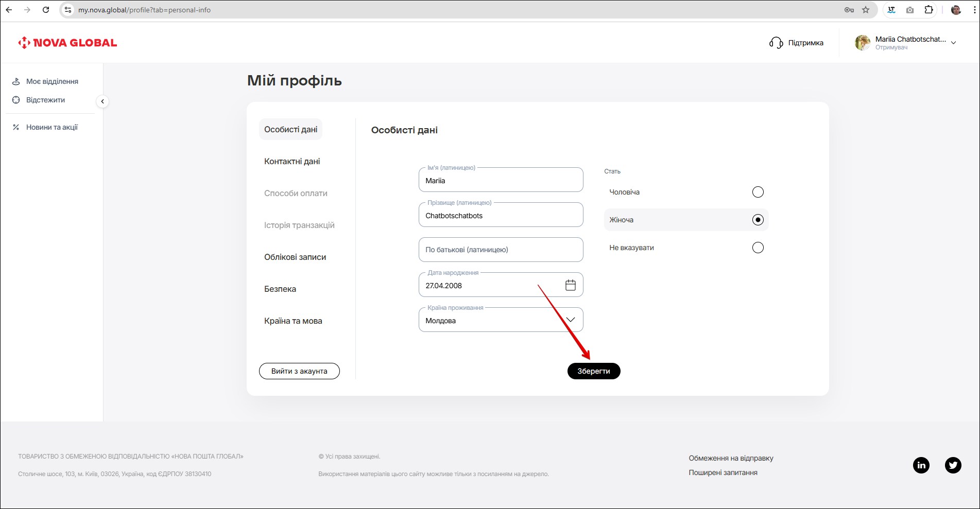
Task: Click the Nova Global logo
Action: 67,43
